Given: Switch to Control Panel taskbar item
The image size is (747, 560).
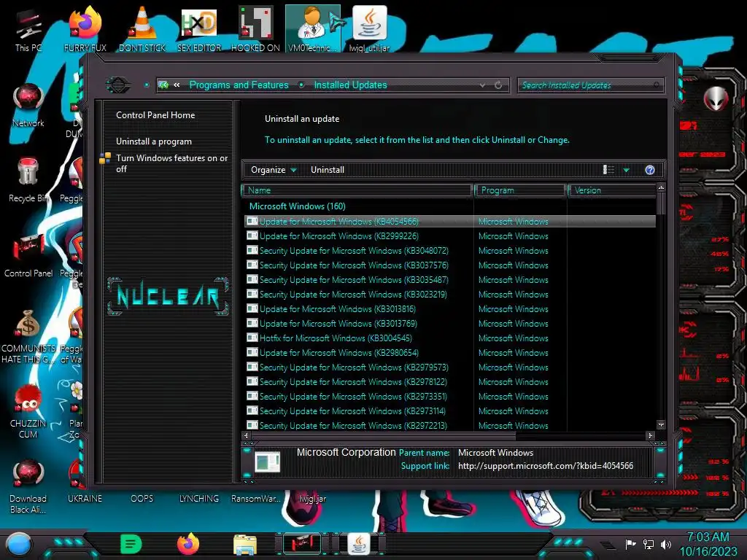Looking at the screenshot, I should click(x=302, y=544).
